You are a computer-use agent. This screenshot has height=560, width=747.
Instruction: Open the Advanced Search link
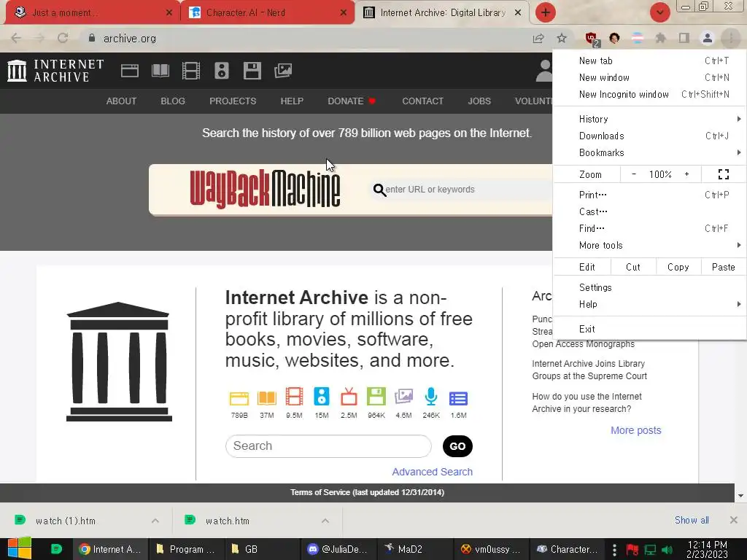(x=432, y=472)
